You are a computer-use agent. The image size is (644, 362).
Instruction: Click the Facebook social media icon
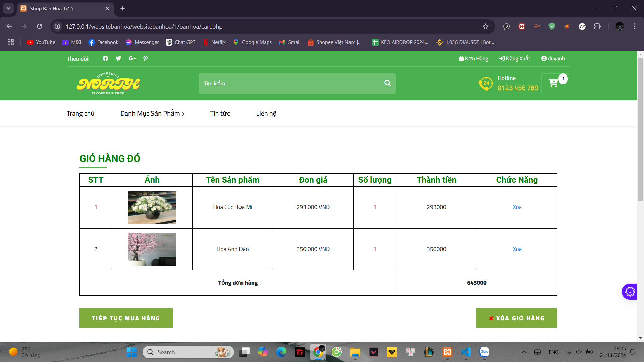[x=105, y=58]
